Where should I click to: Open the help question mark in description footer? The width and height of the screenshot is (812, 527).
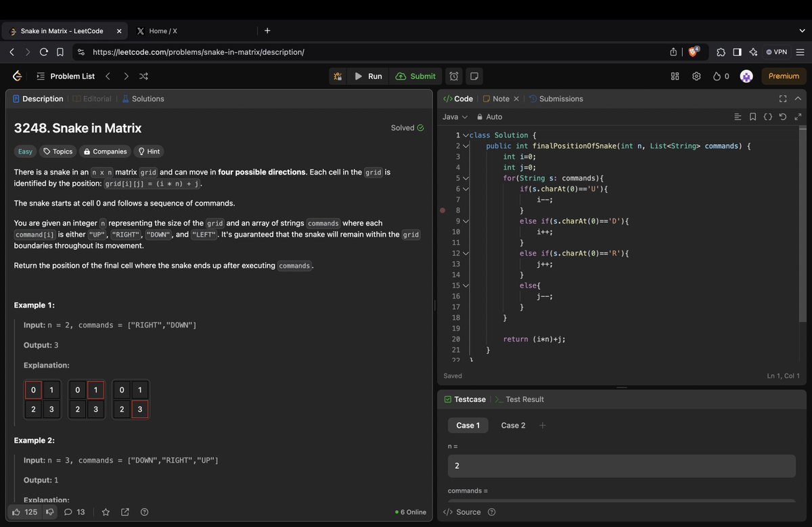coord(144,512)
